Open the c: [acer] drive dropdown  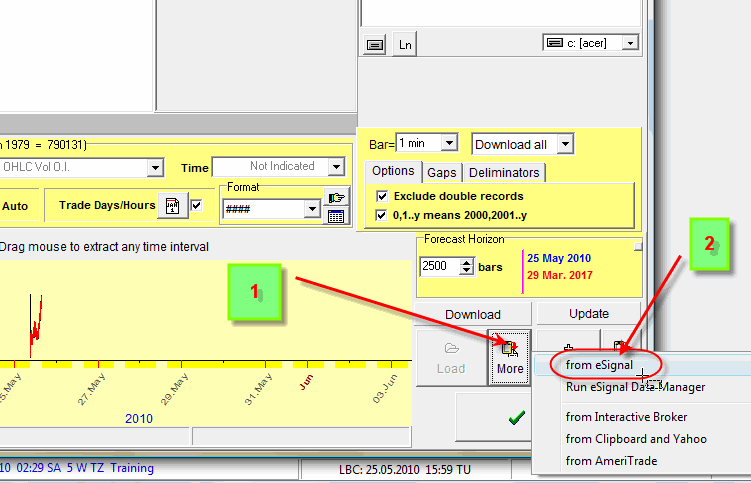click(629, 43)
